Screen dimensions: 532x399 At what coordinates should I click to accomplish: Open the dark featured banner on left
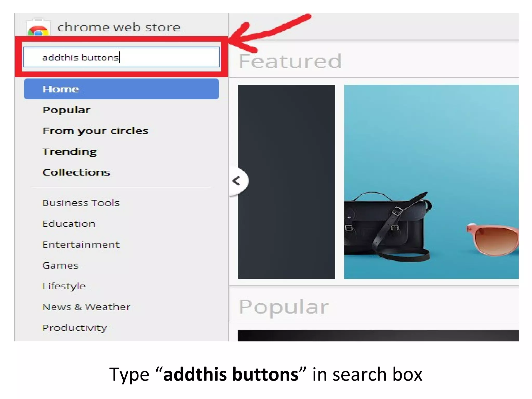(286, 182)
